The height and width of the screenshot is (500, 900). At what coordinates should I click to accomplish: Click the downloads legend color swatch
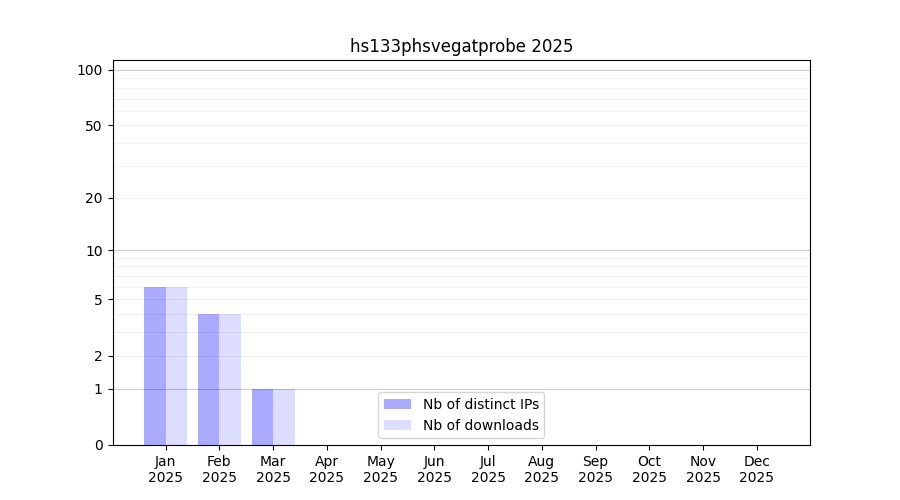click(x=397, y=425)
